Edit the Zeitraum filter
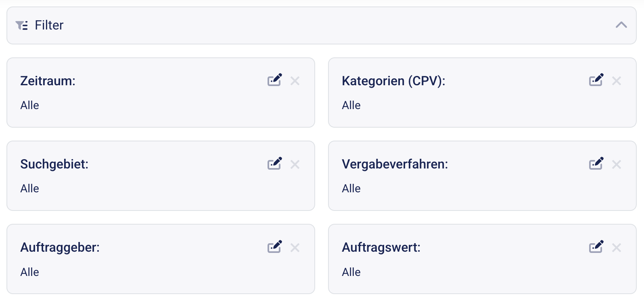Image resolution: width=644 pixels, height=303 pixels. tap(274, 80)
